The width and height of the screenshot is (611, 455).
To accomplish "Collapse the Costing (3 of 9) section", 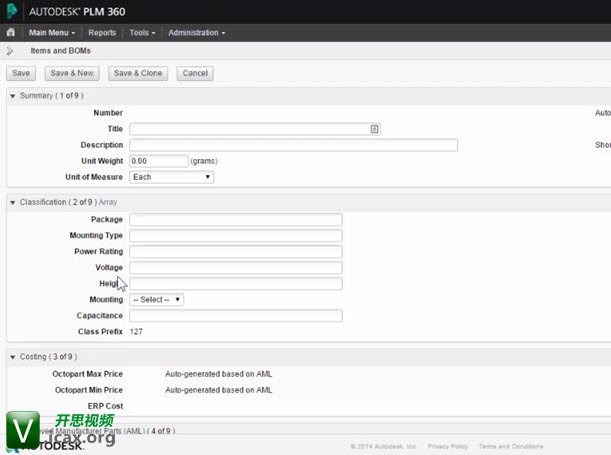I will [12, 357].
